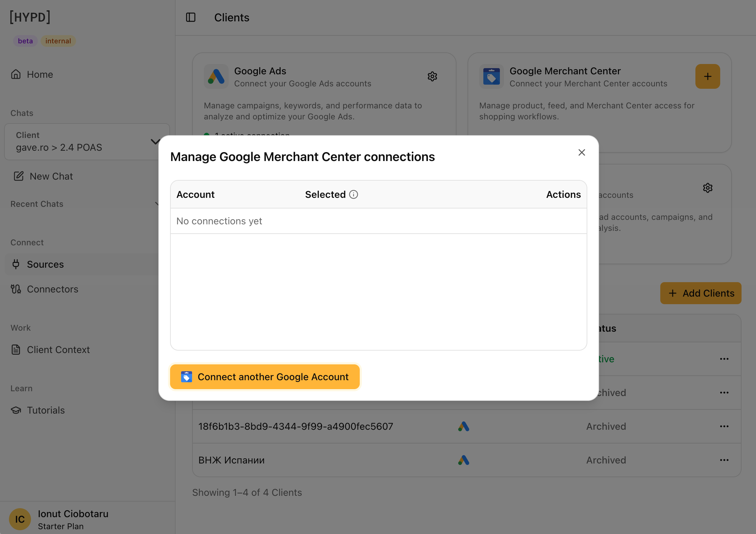Add a Google Merchant Center connection

708,76
